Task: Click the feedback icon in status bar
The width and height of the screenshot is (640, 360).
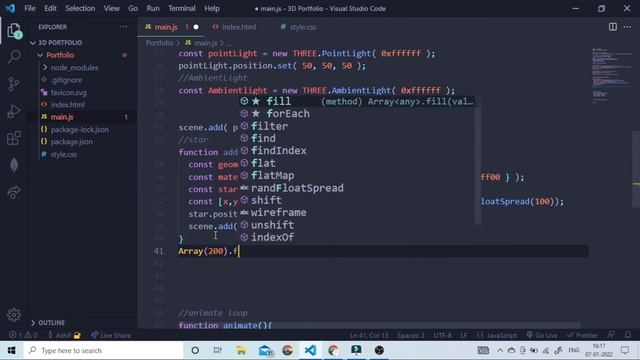Action: pos(611,335)
